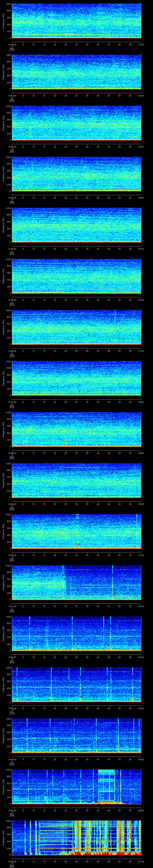This screenshot has height=868, width=153.
Task: Choose the spectrogram panel beginning at 5:51:00
Action: (76, 583)
